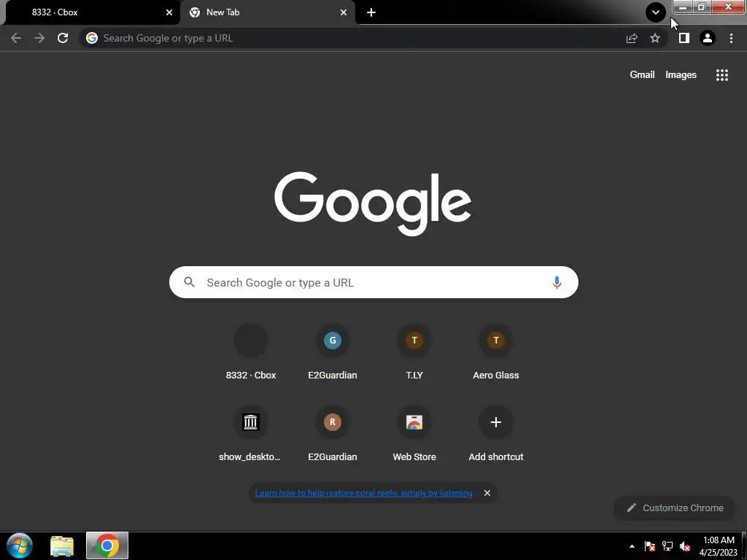Open the Google apps grid
Image resolution: width=747 pixels, height=560 pixels.
click(x=721, y=75)
